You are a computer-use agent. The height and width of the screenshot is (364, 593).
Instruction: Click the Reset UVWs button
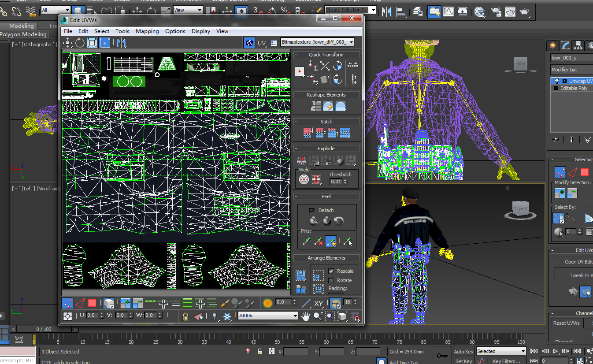click(567, 323)
